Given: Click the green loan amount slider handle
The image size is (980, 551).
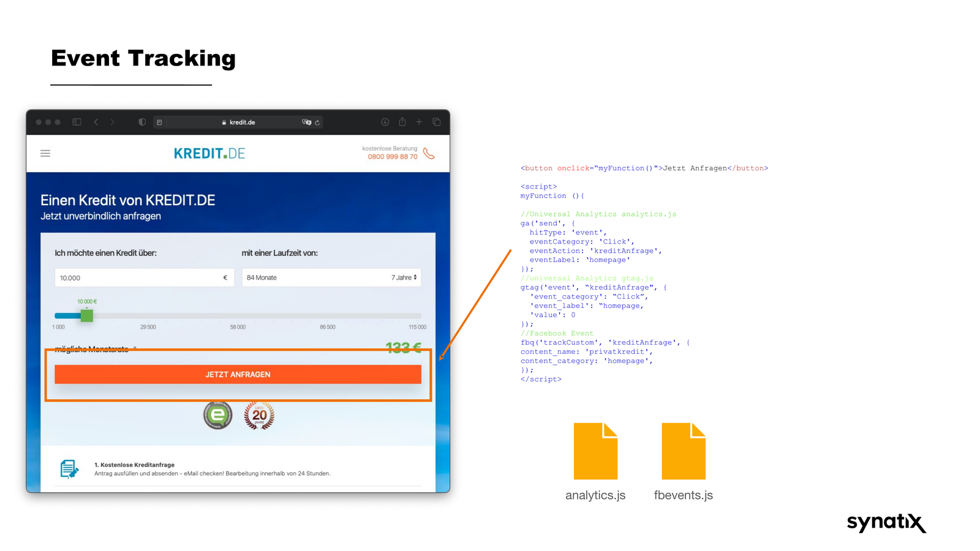Looking at the screenshot, I should (x=87, y=316).
